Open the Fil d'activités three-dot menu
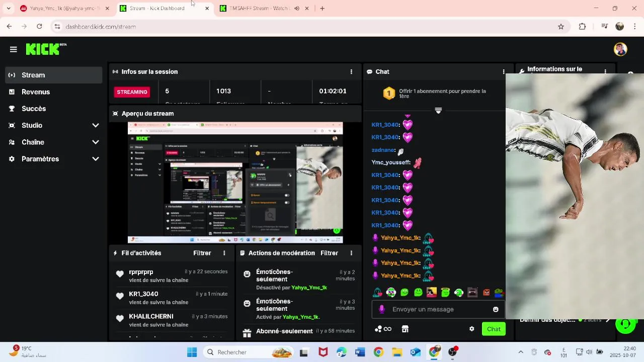 pos(224,253)
